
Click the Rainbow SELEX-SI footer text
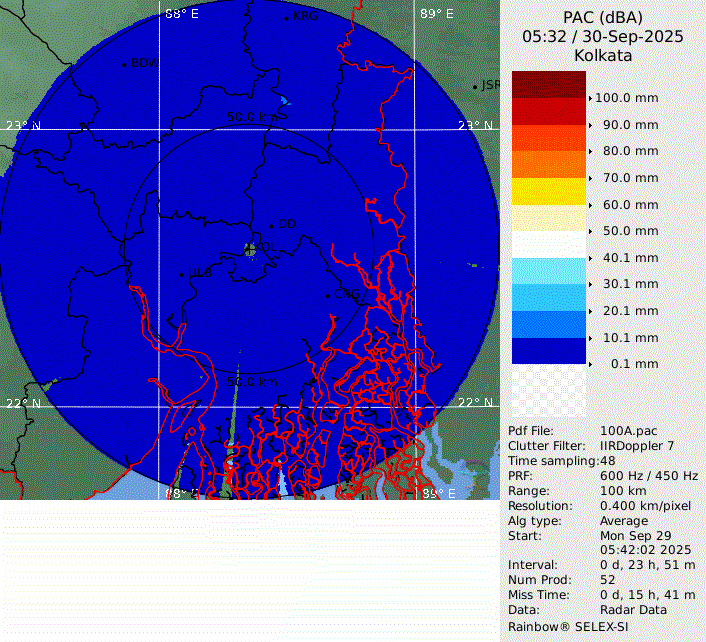[x=568, y=625]
